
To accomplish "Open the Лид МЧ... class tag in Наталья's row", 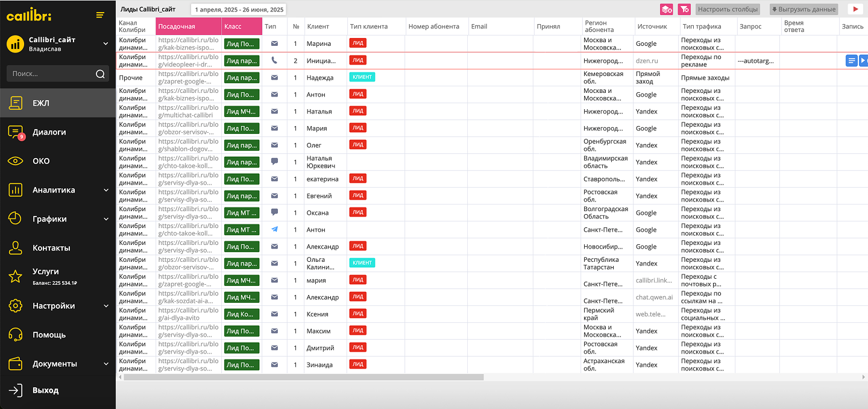I will click(242, 112).
